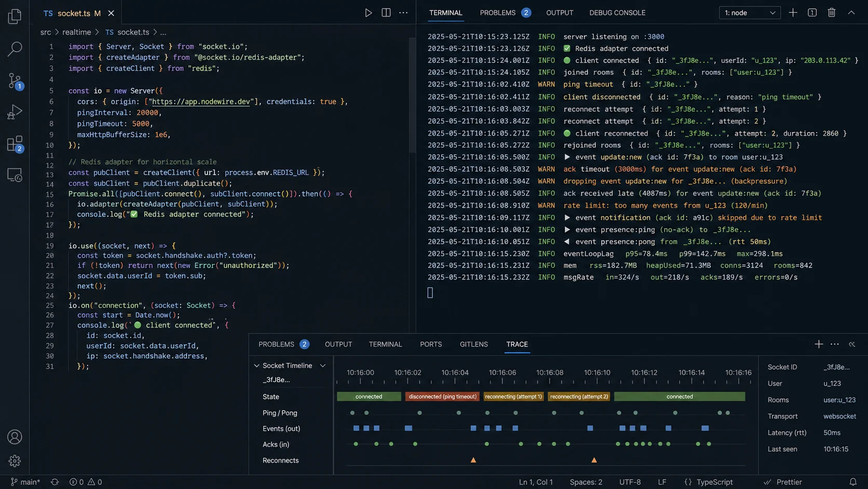This screenshot has width=868, height=489.
Task: Open editor More Actions ellipsis
Action: click(403, 12)
